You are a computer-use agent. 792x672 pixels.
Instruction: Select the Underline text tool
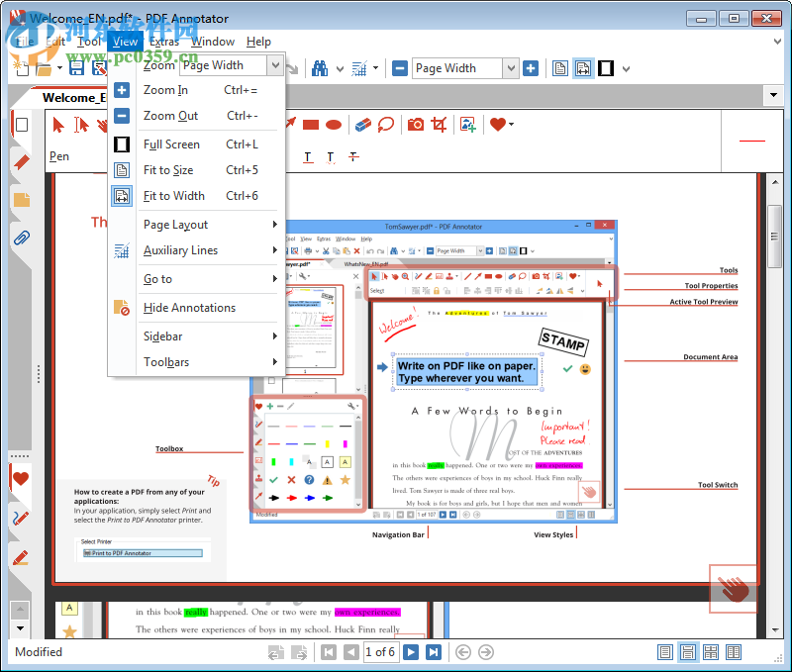[307, 155]
